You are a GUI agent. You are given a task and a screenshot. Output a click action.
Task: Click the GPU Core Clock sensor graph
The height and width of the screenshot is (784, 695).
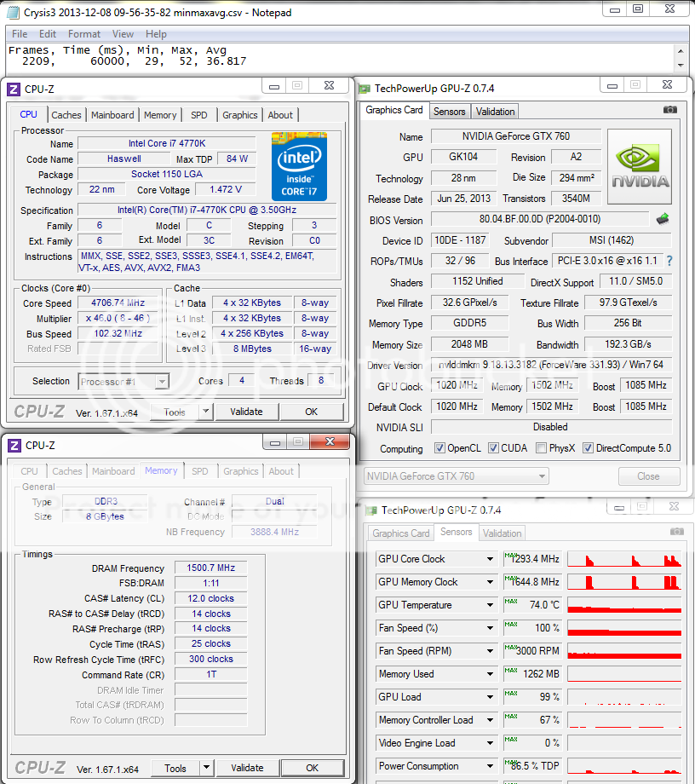coord(624,559)
